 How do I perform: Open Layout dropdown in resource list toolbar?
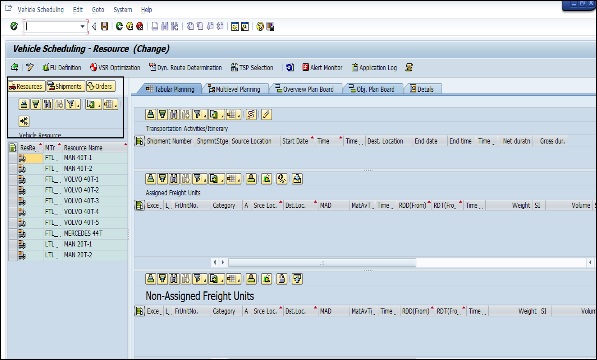(111, 104)
